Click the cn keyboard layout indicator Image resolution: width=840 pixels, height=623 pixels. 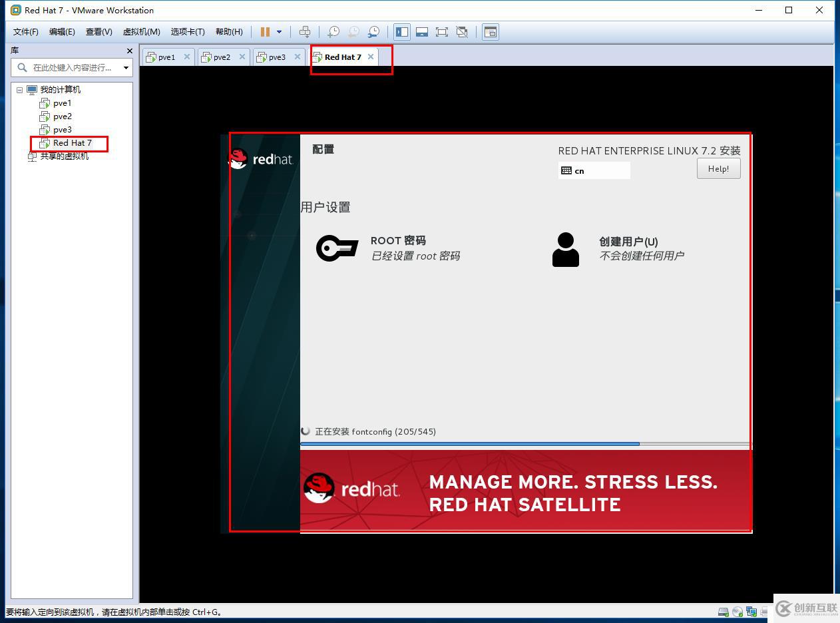594,170
